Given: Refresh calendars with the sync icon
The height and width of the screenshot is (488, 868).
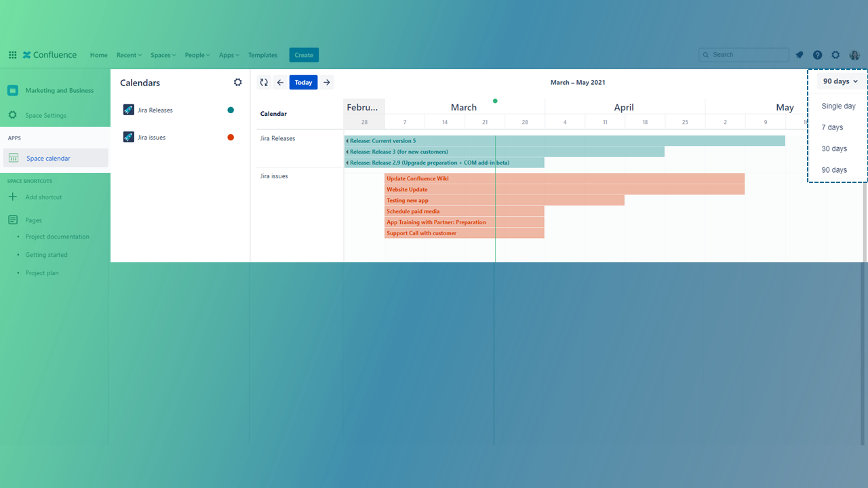Looking at the screenshot, I should click(264, 82).
